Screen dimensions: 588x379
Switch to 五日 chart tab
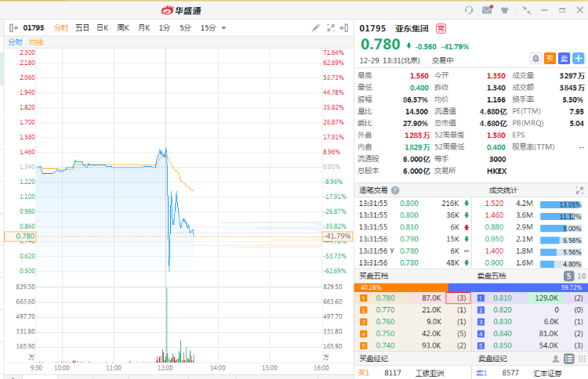click(82, 27)
